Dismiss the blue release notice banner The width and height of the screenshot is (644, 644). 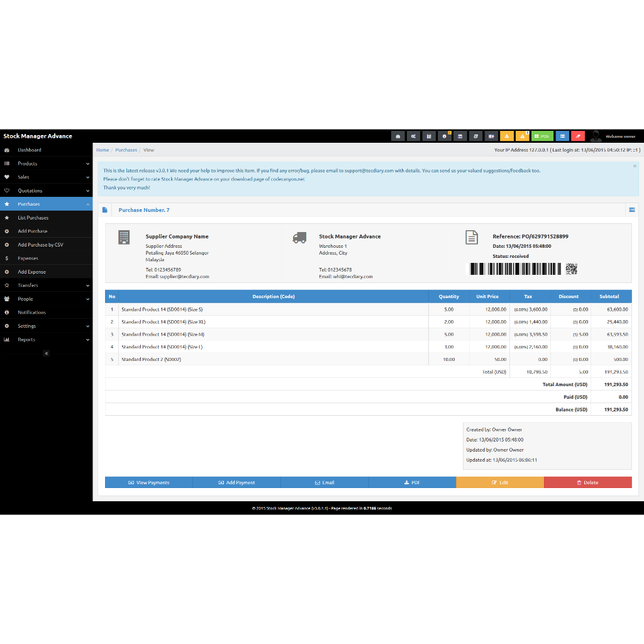click(x=635, y=166)
